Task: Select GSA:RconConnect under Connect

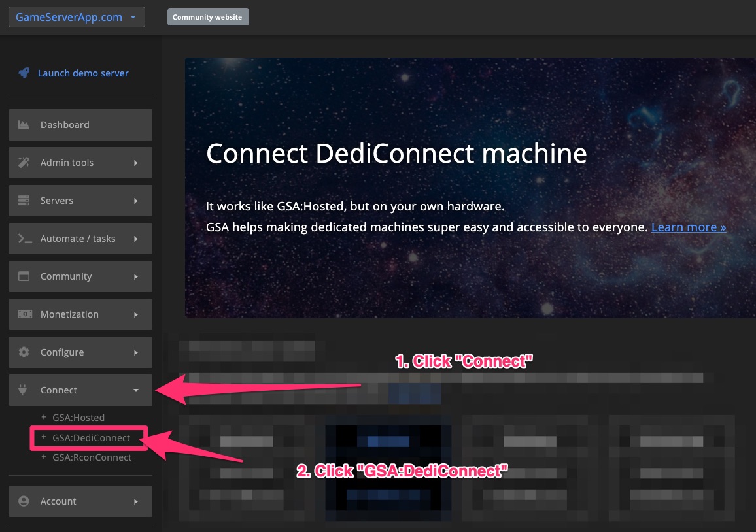Action: (x=92, y=457)
